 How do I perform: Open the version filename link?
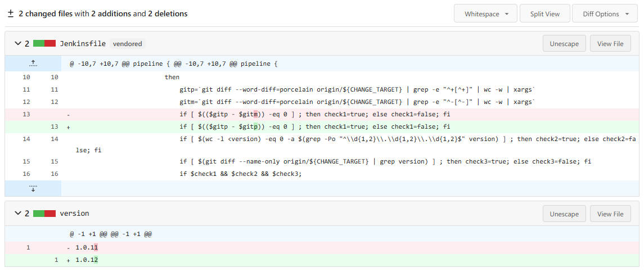click(x=74, y=214)
